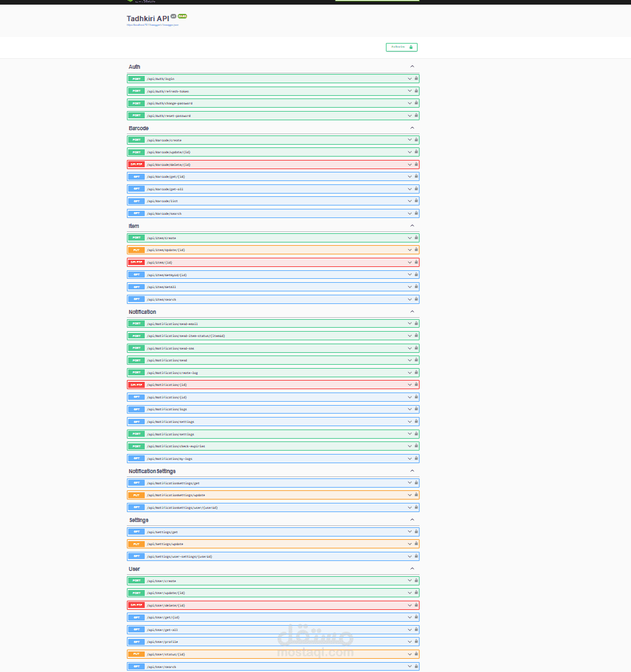The image size is (631, 672).
Task: Click the OAS3 badge beside Tadhkiri API
Action: [182, 17]
